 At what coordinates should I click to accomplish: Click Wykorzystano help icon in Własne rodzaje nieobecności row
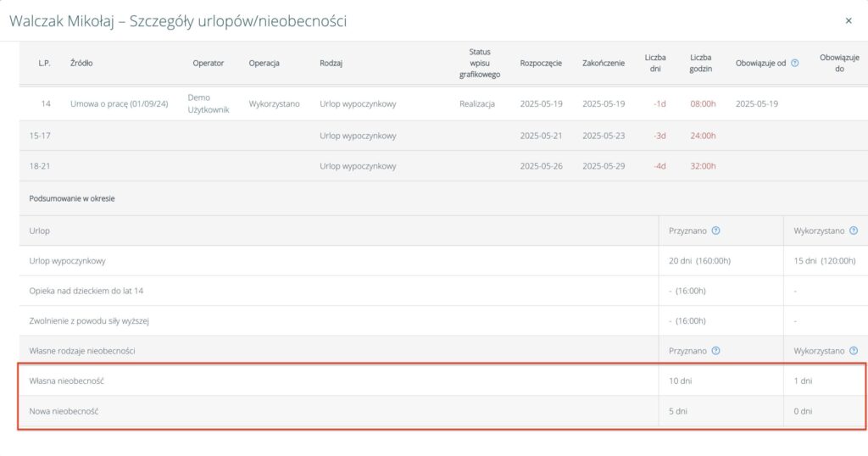854,350
